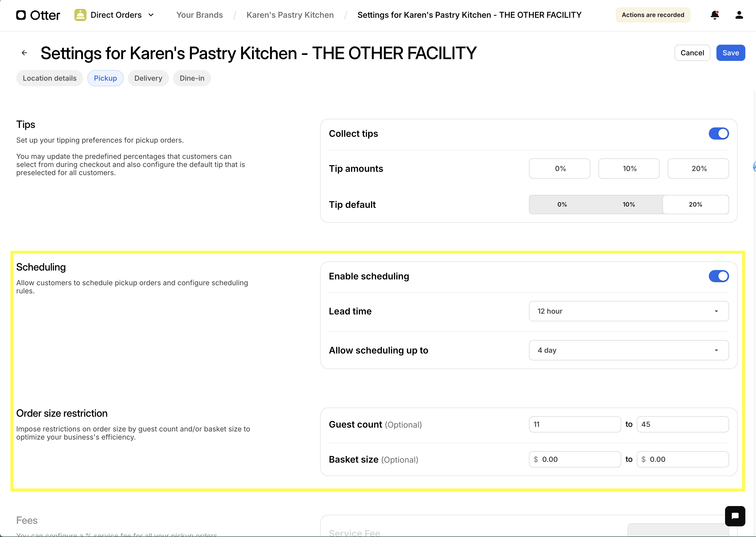Image resolution: width=756 pixels, height=537 pixels.
Task: Switch to the Delivery tab
Action: (x=148, y=78)
